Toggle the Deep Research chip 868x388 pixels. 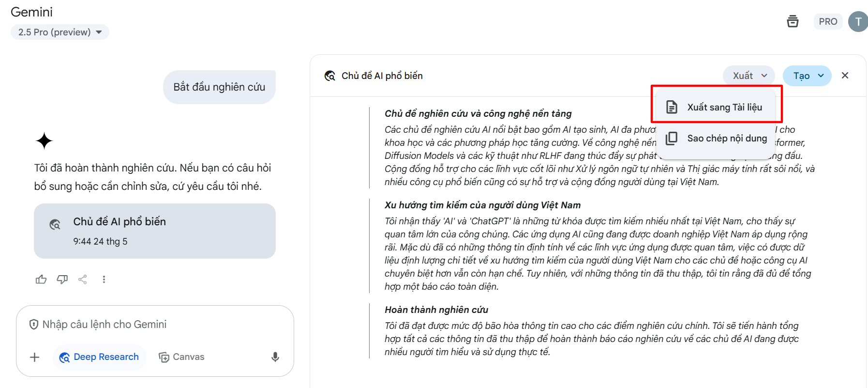(99, 357)
